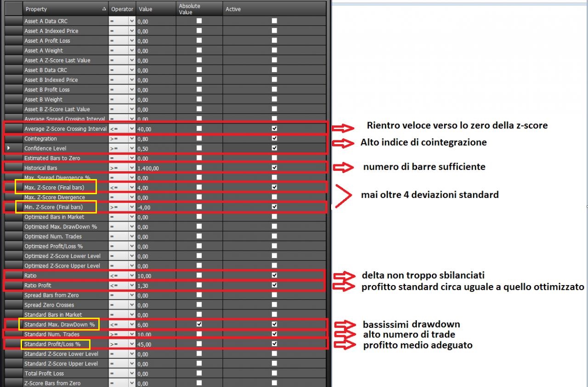Select the row header of Total Profit Loss
This screenshot has width=588, height=387.
[13, 373]
